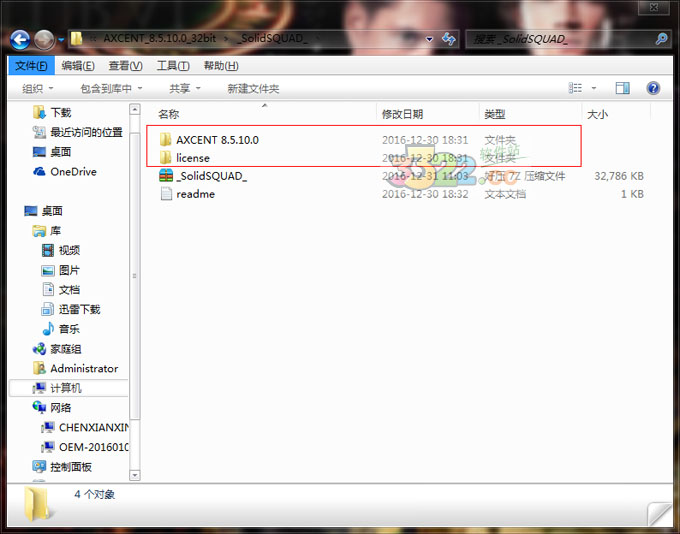The image size is (680, 534).
Task: Open the recent pages dropdown arrow
Action: [61, 40]
